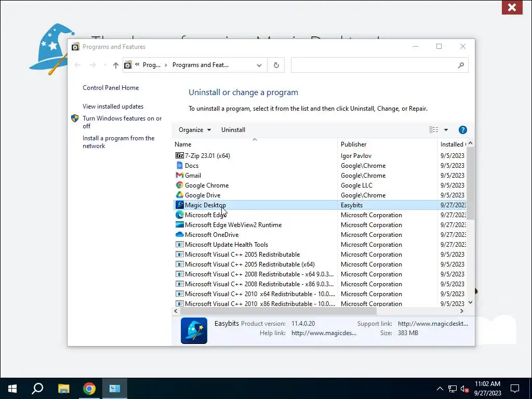Click publisher Easybits cell
Screen dimensions: 532x399
(352, 205)
